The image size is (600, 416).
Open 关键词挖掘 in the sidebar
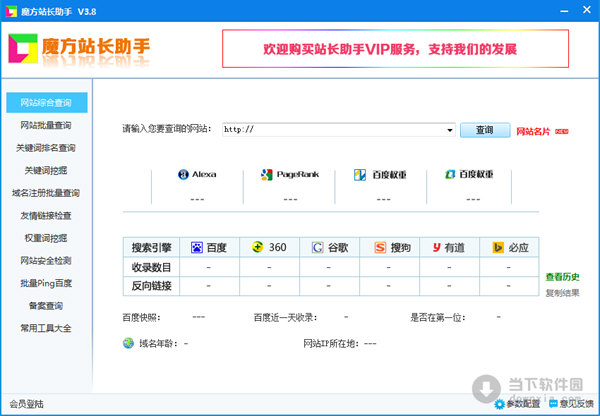coord(46,170)
